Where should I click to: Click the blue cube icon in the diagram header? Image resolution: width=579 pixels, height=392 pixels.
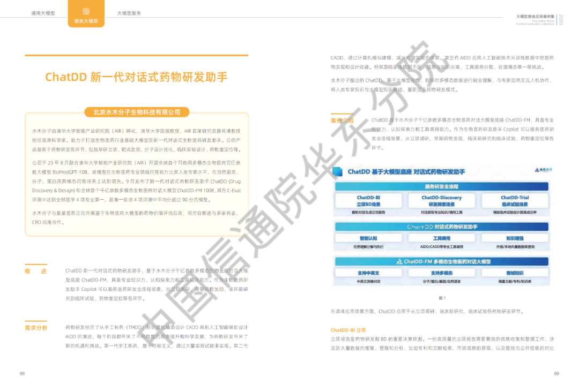(338, 171)
